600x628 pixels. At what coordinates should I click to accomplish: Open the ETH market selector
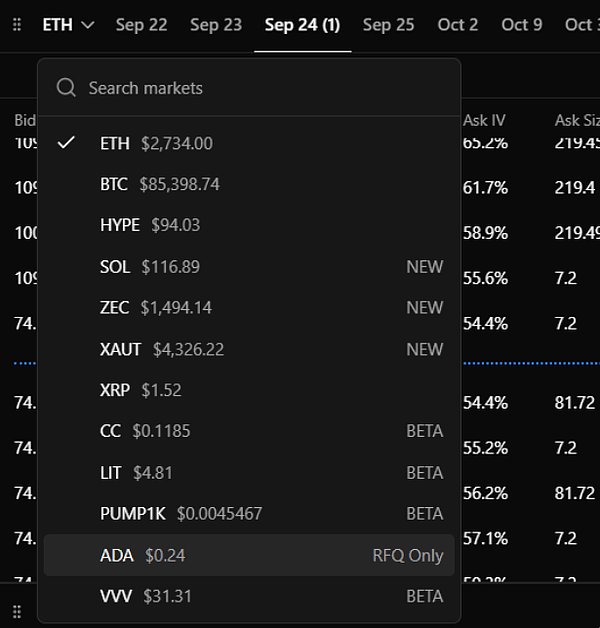click(68, 25)
